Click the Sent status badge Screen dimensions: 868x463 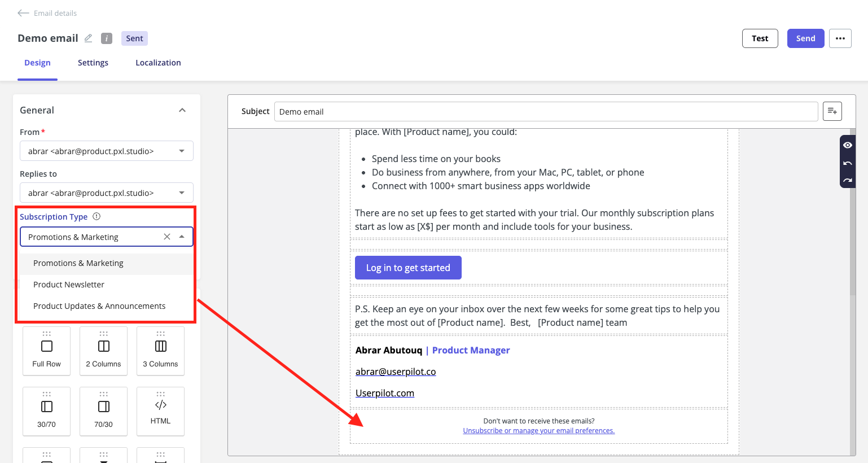point(134,38)
